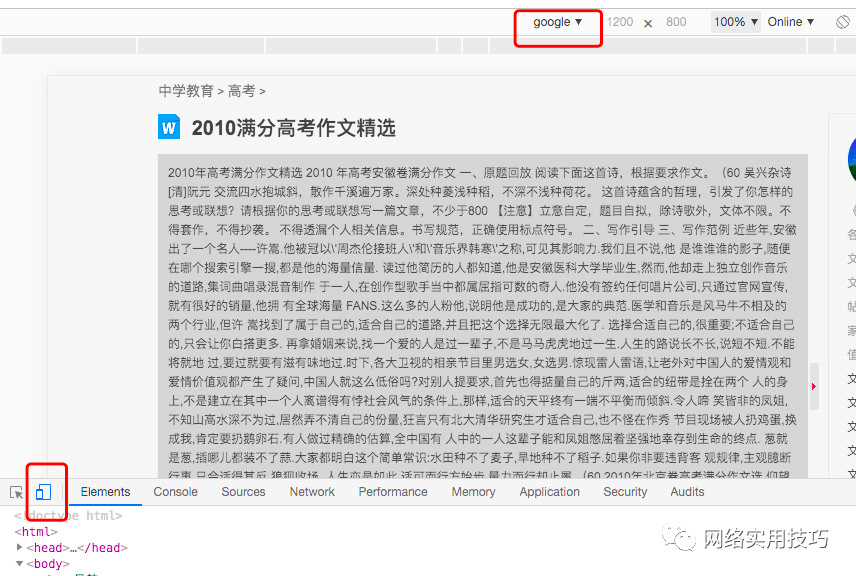Image resolution: width=856 pixels, height=576 pixels.
Task: Select the doctype html line
Action: [x=68, y=515]
